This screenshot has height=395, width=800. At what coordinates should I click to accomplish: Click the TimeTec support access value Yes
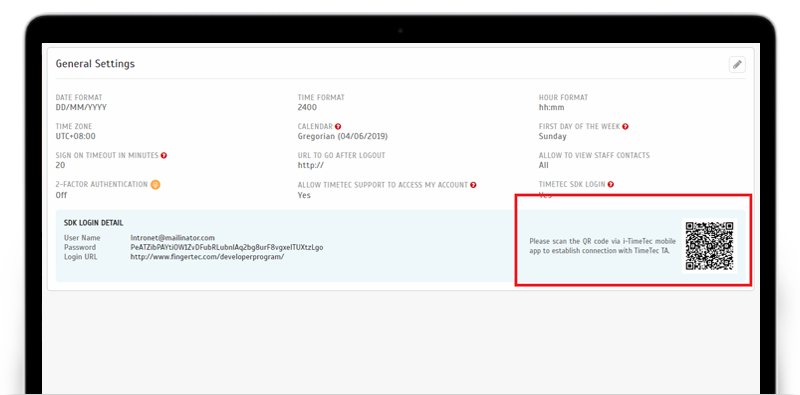(x=304, y=195)
